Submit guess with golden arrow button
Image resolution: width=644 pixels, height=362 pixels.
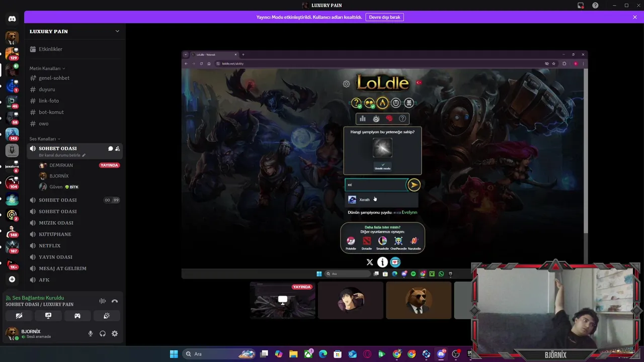tap(414, 185)
